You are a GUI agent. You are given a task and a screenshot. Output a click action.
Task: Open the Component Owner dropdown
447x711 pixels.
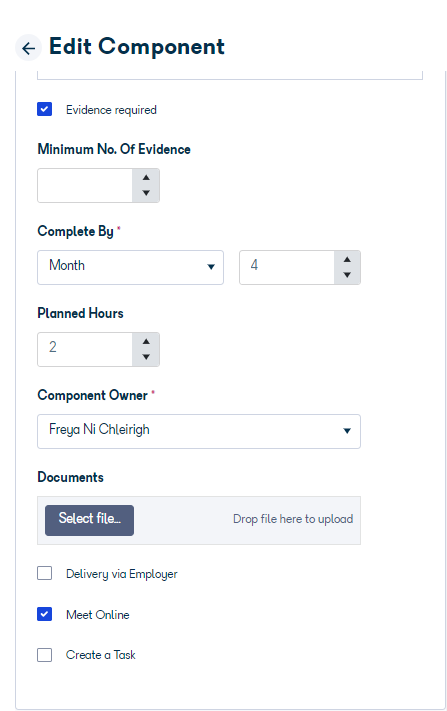coord(199,431)
